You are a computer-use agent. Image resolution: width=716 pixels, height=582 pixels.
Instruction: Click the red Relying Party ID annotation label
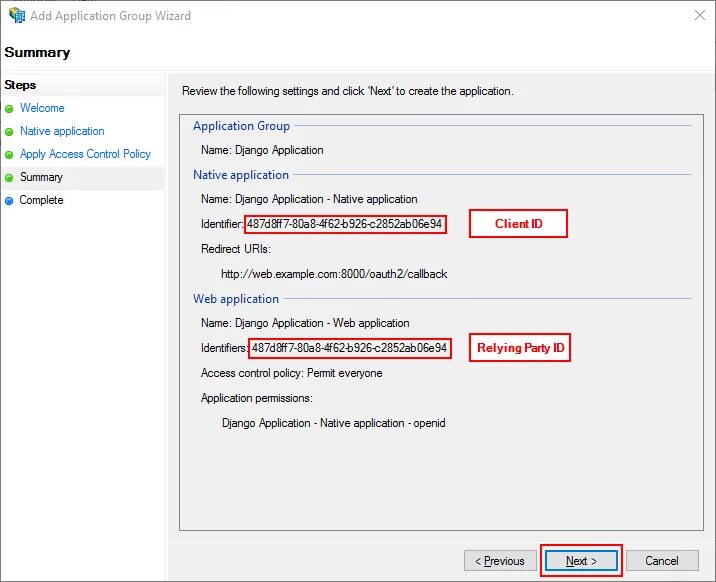(x=520, y=348)
